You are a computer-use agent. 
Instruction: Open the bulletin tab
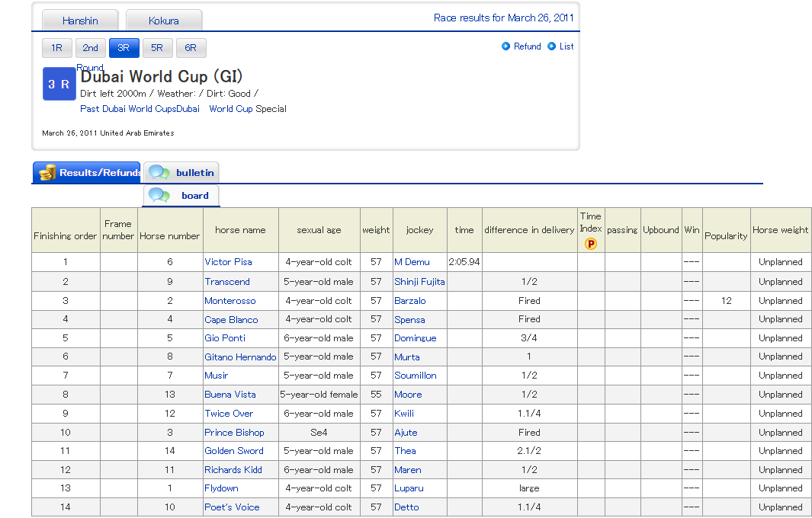point(181,172)
